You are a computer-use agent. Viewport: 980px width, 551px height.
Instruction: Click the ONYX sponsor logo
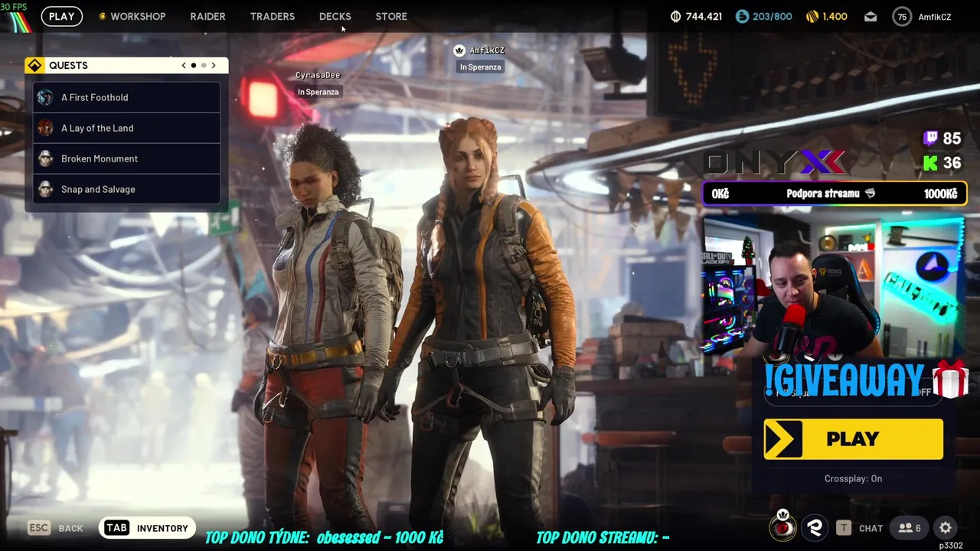(774, 161)
